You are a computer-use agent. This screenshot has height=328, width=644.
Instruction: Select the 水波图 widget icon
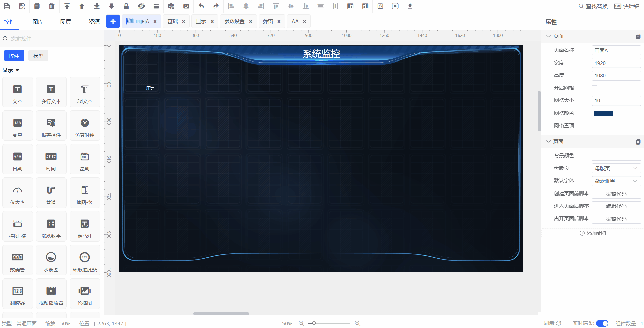pyautogui.click(x=51, y=260)
